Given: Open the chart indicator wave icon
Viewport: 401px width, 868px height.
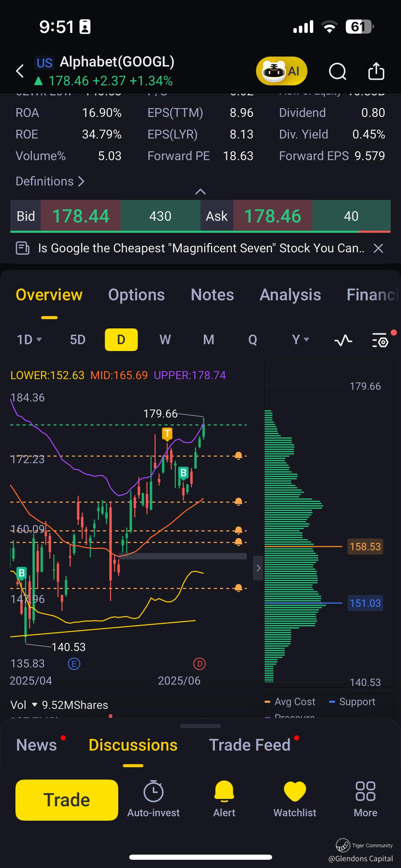Looking at the screenshot, I should pos(343,340).
